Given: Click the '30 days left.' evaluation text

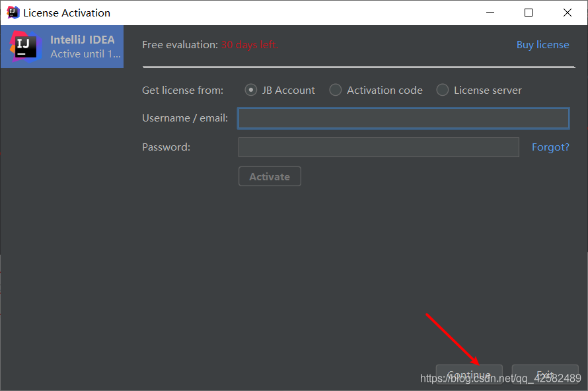Looking at the screenshot, I should coord(249,45).
